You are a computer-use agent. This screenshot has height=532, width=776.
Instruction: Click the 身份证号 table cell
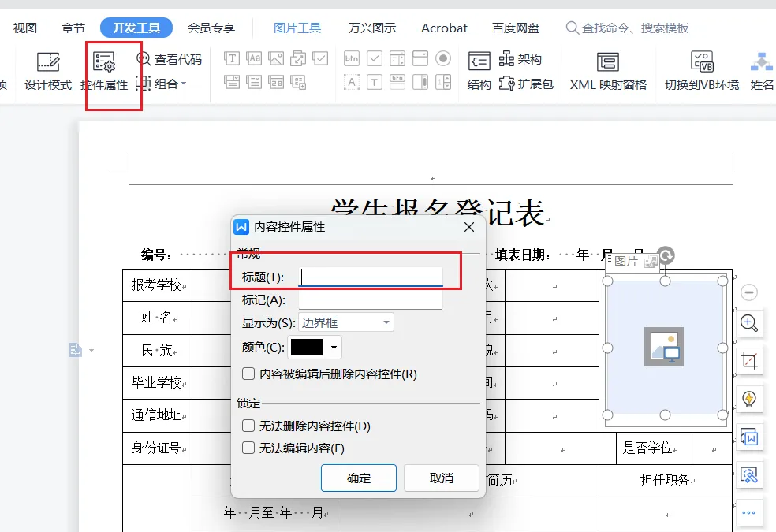tap(158, 448)
